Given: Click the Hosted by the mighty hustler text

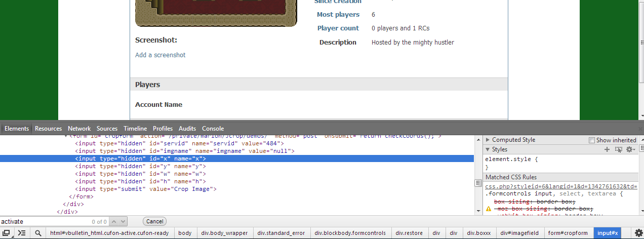Looking at the screenshot, I should pyautogui.click(x=413, y=43).
